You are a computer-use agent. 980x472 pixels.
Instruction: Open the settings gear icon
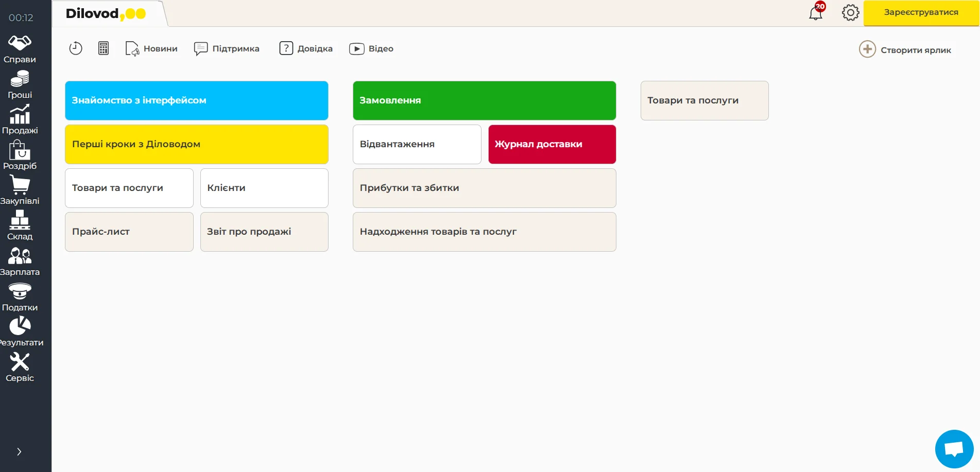coord(850,13)
